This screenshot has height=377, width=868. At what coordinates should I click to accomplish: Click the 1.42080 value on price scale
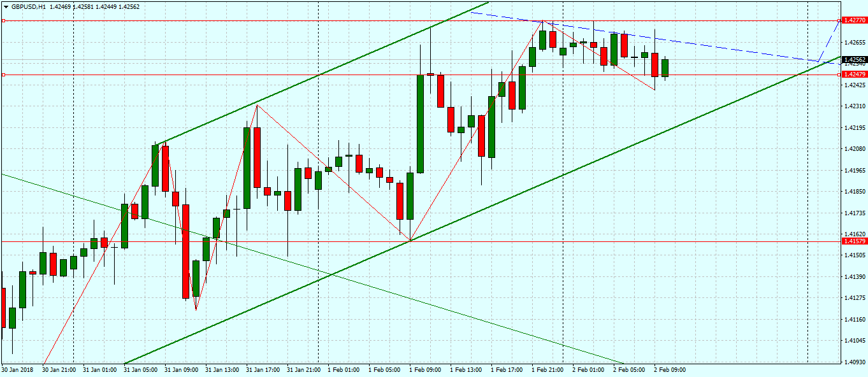(x=854, y=149)
